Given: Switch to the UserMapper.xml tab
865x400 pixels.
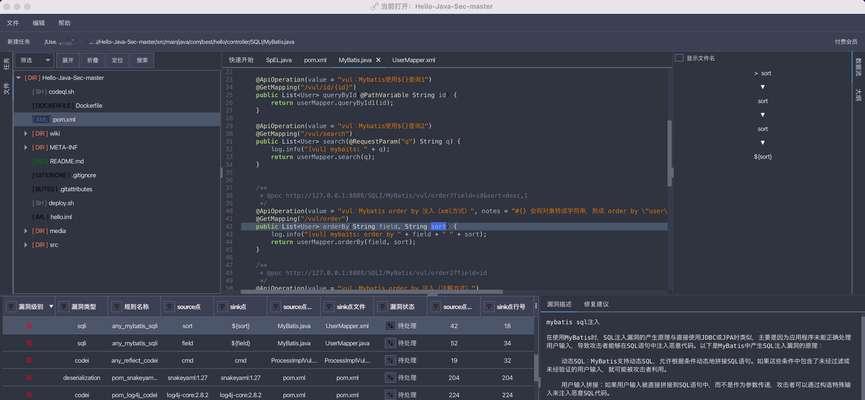Looking at the screenshot, I should click(x=413, y=60).
